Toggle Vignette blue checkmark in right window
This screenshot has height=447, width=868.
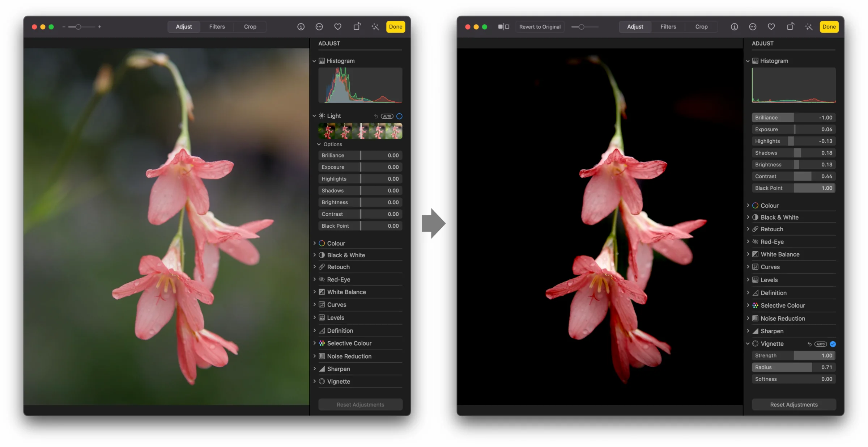[x=833, y=344]
